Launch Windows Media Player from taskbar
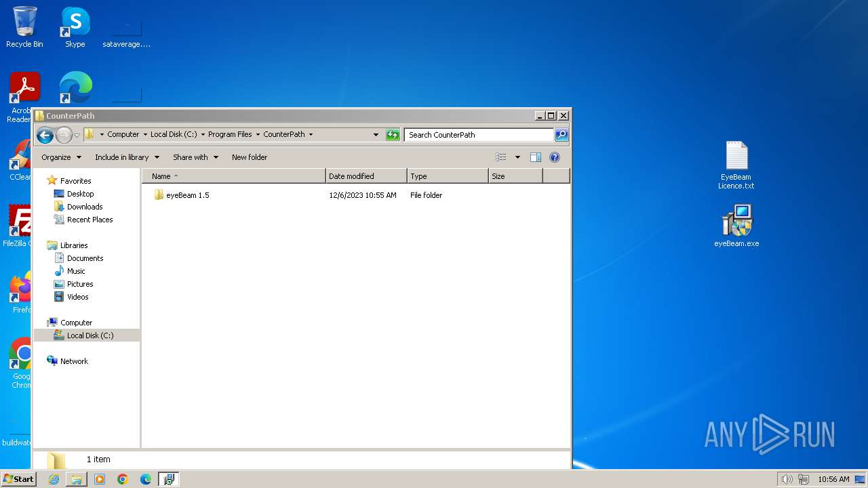The image size is (868, 488). [100, 479]
